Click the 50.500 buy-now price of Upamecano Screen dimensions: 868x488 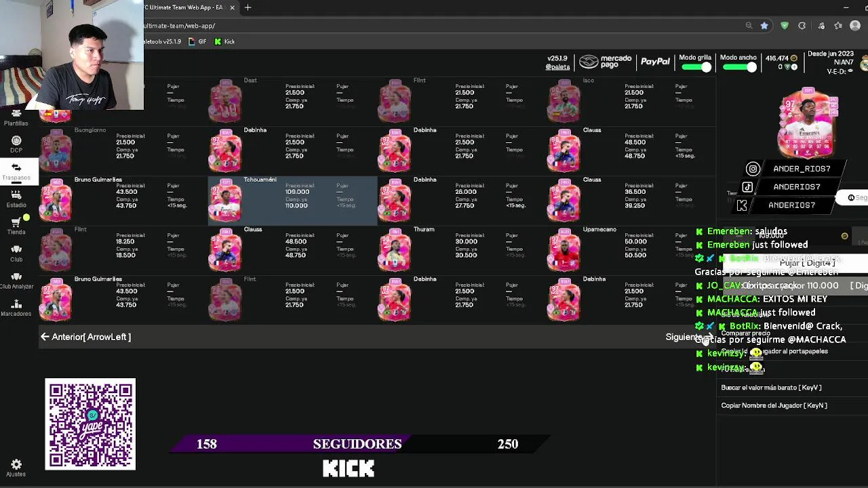635,255
